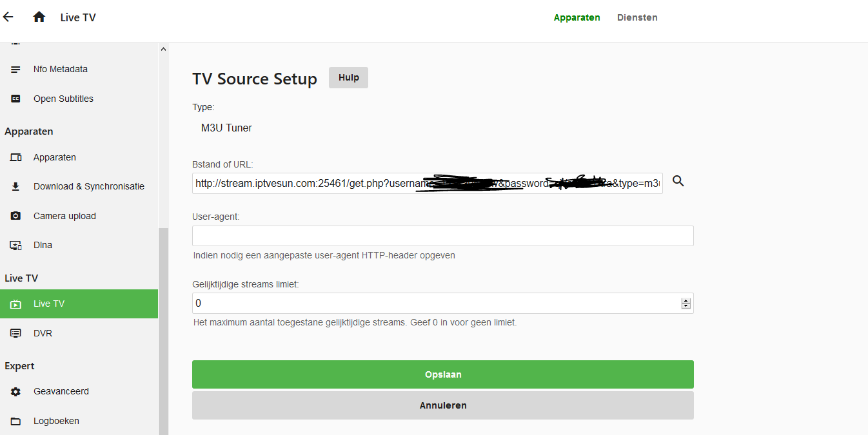Open Download & Synchronisatie in sidebar
The image size is (868, 435).
pos(88,186)
